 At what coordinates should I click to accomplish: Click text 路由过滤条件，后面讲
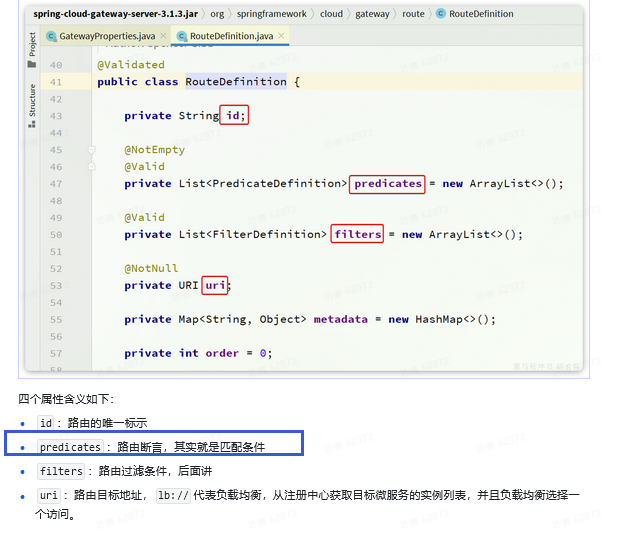[x=155, y=471]
